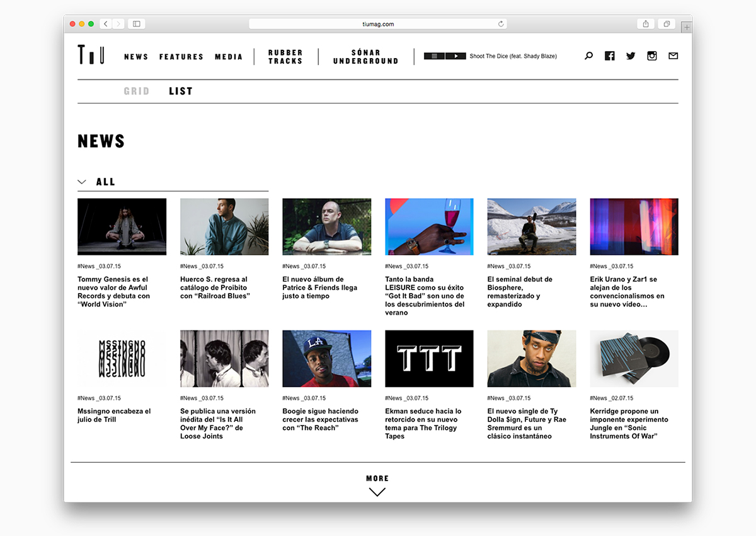This screenshot has width=756, height=536.
Task: Show all Safari tabs
Action: [x=666, y=24]
